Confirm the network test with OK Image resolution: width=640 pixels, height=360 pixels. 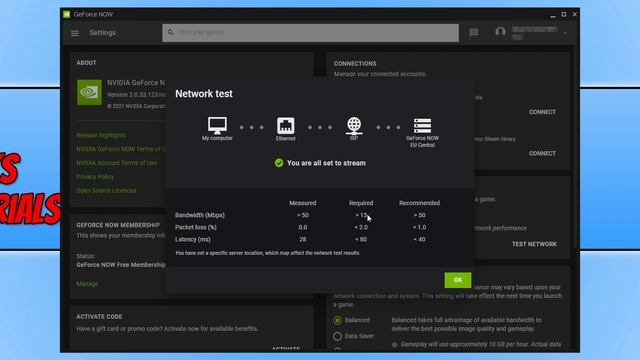[458, 280]
